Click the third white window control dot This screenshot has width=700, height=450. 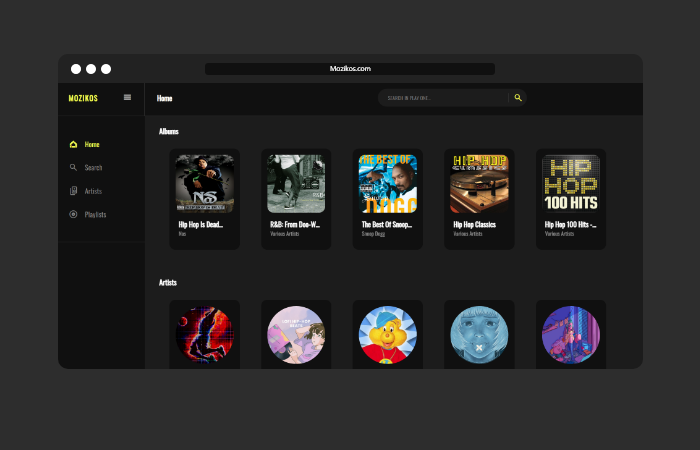[x=106, y=69]
